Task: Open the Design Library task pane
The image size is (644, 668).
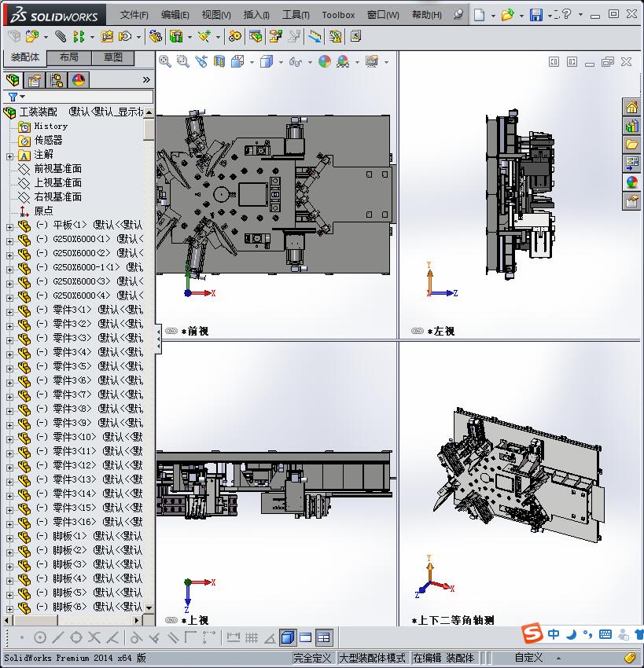Action: (631, 126)
